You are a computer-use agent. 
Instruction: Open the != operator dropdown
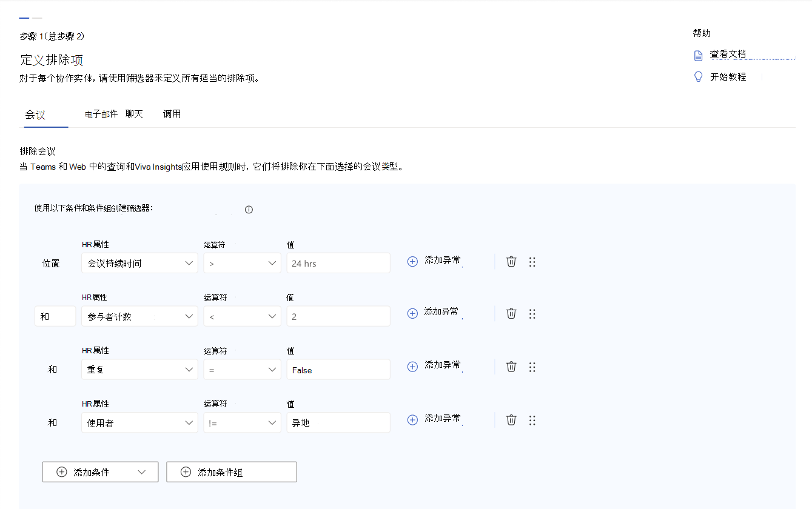coord(242,423)
